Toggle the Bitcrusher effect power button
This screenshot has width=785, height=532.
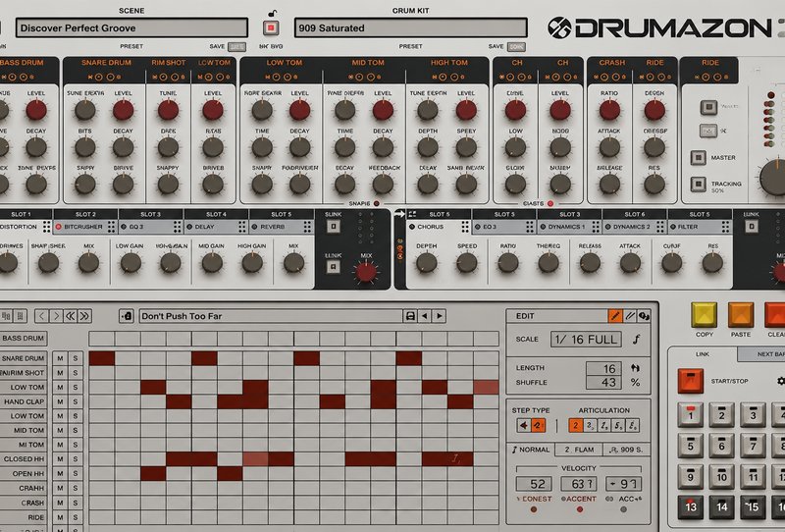[59, 227]
